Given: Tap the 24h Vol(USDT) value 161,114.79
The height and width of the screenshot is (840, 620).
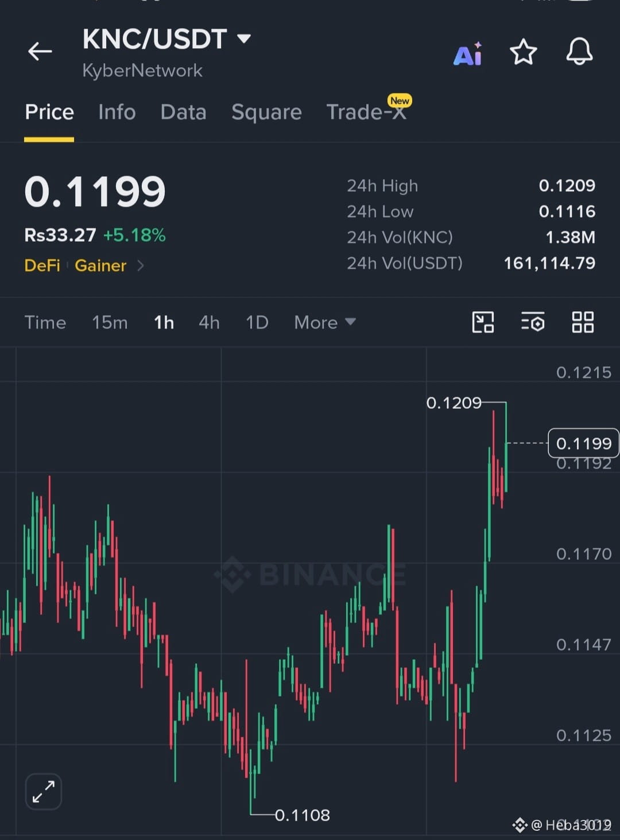Looking at the screenshot, I should pos(549,263).
